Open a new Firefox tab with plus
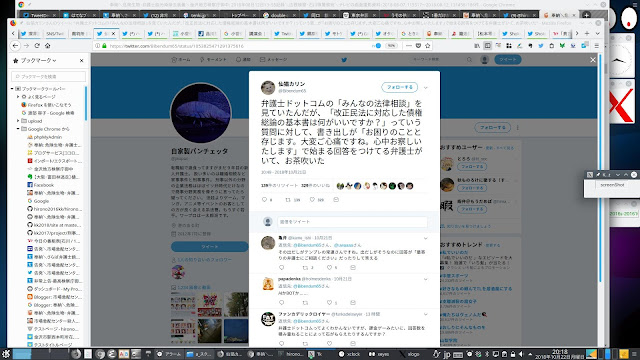This screenshot has height=360, width=640. click(x=587, y=33)
